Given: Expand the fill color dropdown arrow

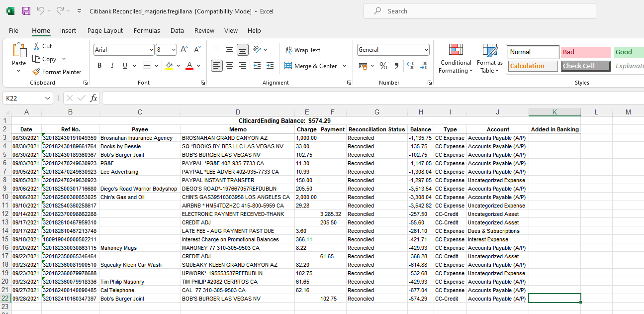Looking at the screenshot, I should coord(178,66).
